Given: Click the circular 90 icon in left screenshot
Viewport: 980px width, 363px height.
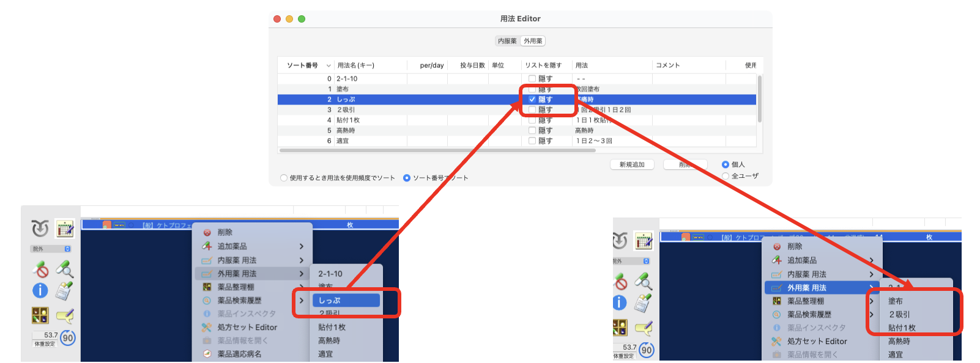Looking at the screenshot, I should click(x=68, y=338).
